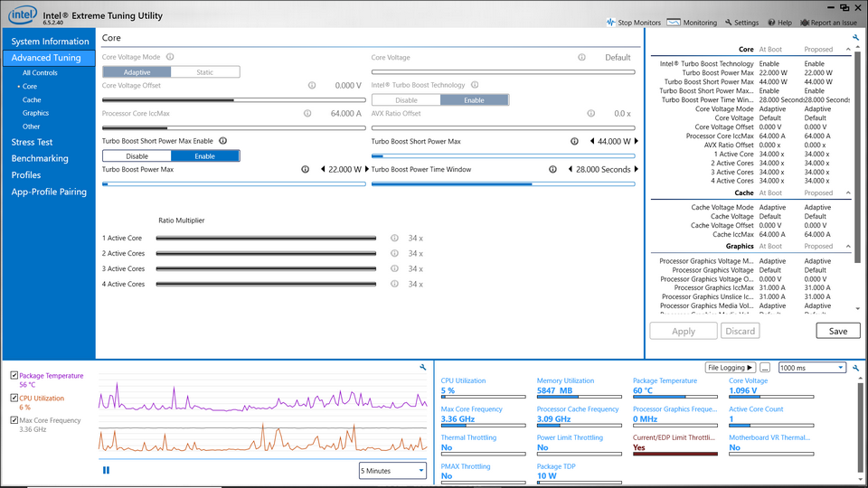Open the 1000 ms interval dropdown
This screenshot has width=868, height=488.
pos(812,368)
